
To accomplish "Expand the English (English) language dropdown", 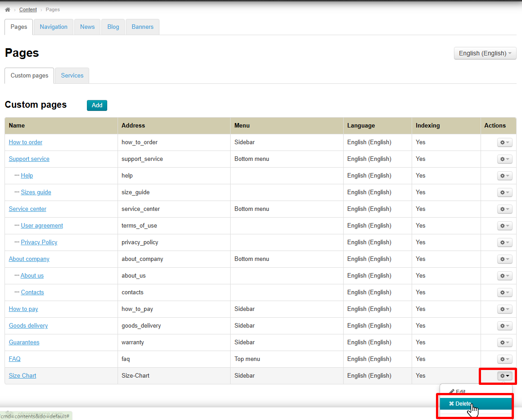I will (x=485, y=53).
